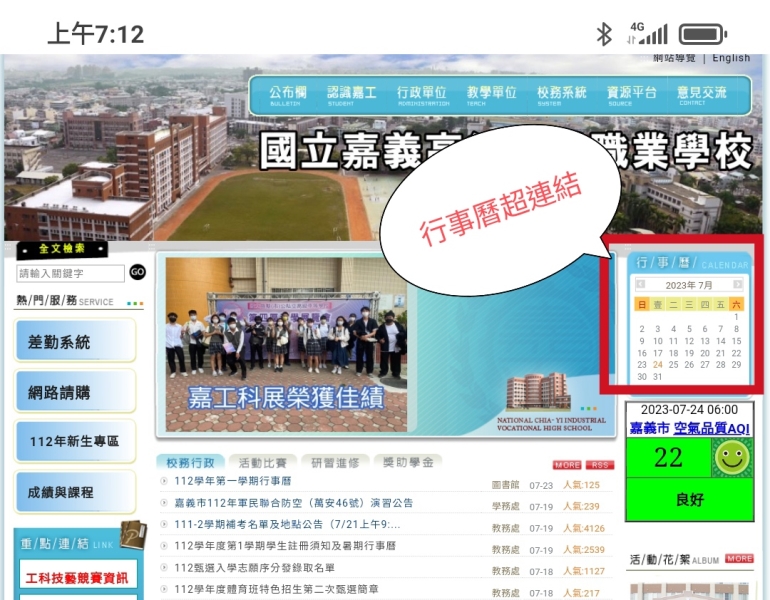Click the 網站導覽 sitemap link

674,58
